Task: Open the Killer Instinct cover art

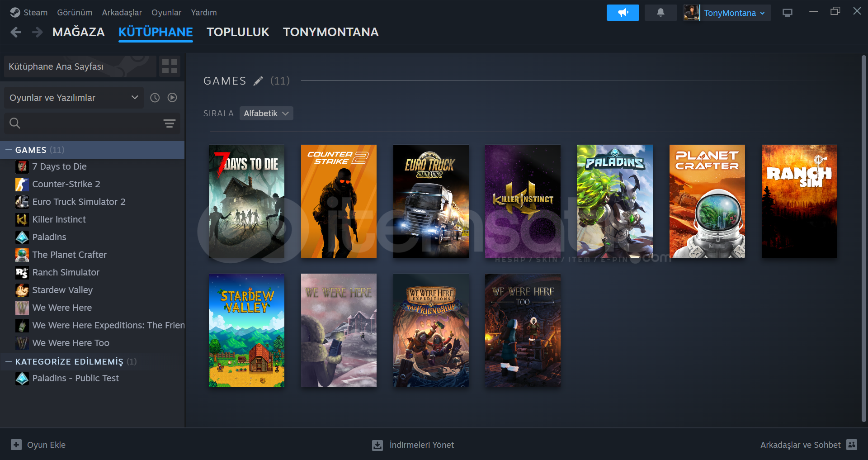Action: click(x=523, y=201)
